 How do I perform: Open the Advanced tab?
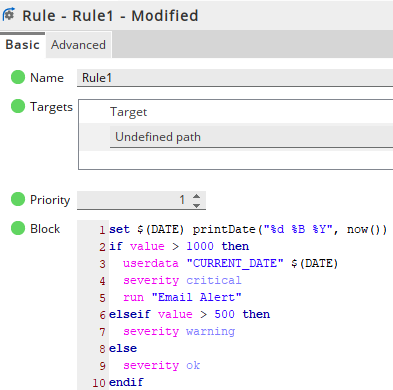click(78, 45)
